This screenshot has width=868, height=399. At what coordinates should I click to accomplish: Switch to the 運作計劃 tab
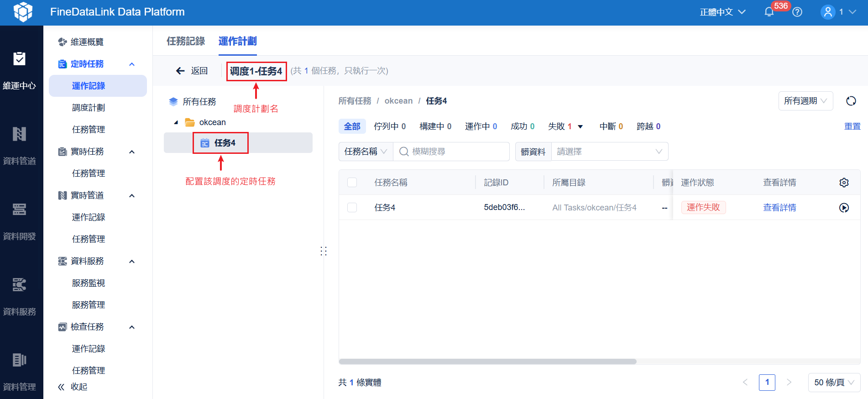coord(237,42)
